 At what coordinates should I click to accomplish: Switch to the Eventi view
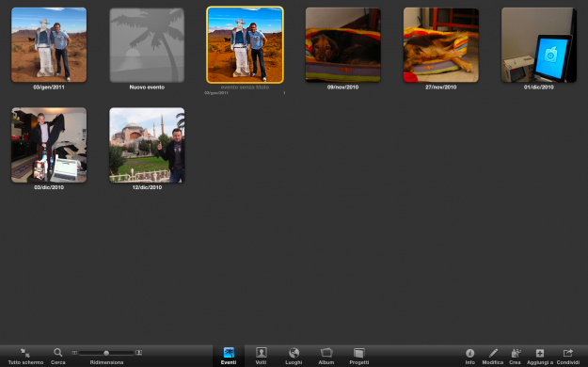[229, 356]
